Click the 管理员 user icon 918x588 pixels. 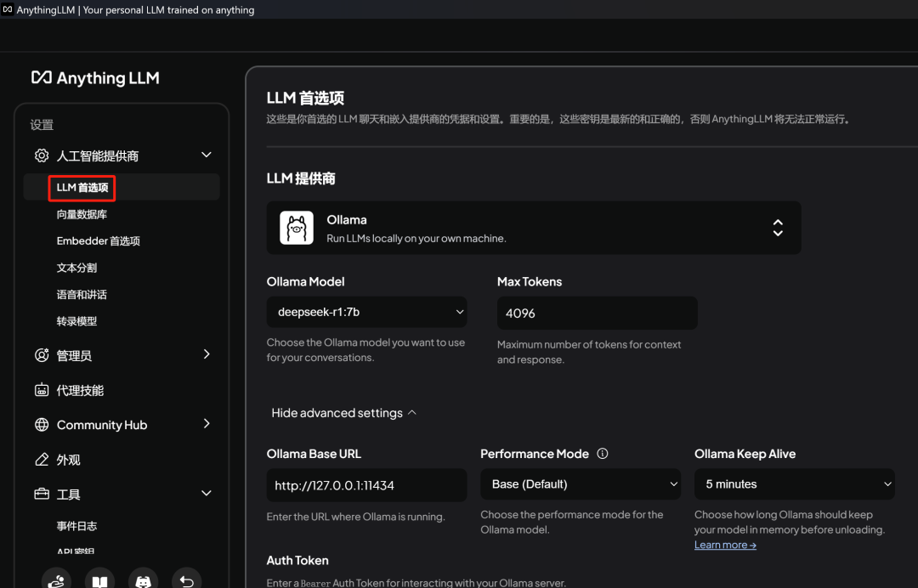[42, 355]
